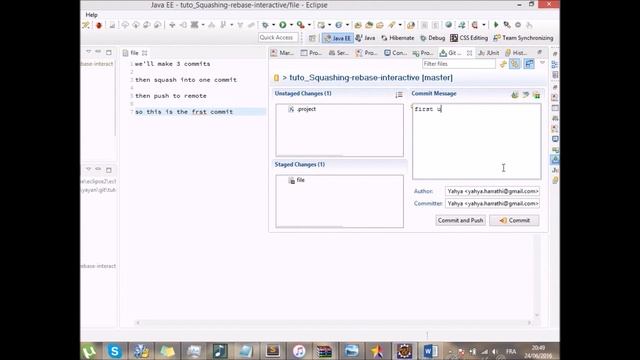Click the red Skip All Breakpoints icon
Image resolution: width=640 pixels, height=360 pixels.
click(98, 25)
